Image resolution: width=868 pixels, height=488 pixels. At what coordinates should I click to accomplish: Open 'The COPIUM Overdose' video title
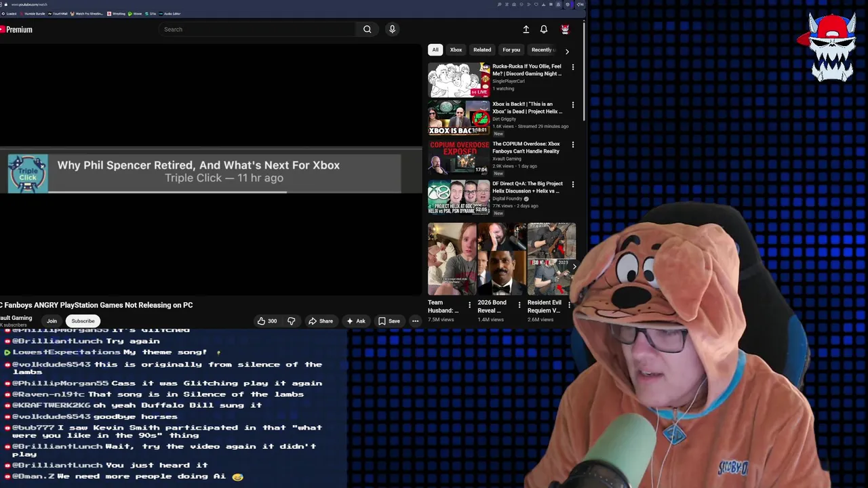pyautogui.click(x=526, y=147)
